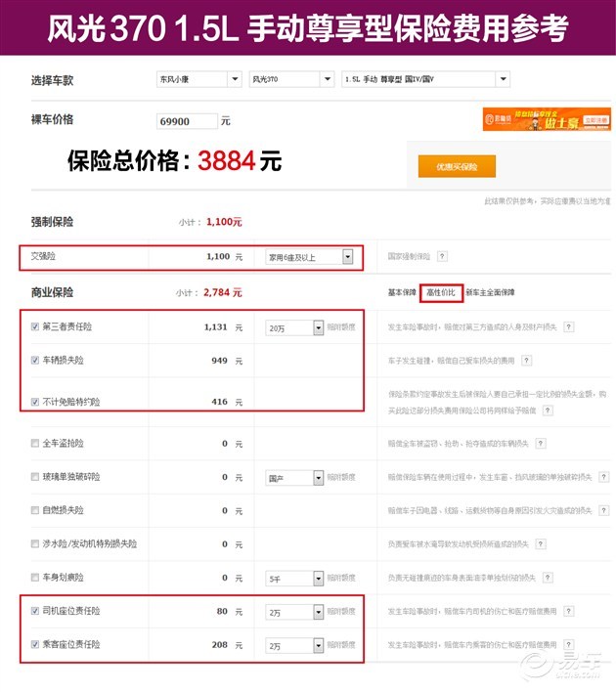
Task: Click help icon in the 涉水险 row
Action: point(541,544)
